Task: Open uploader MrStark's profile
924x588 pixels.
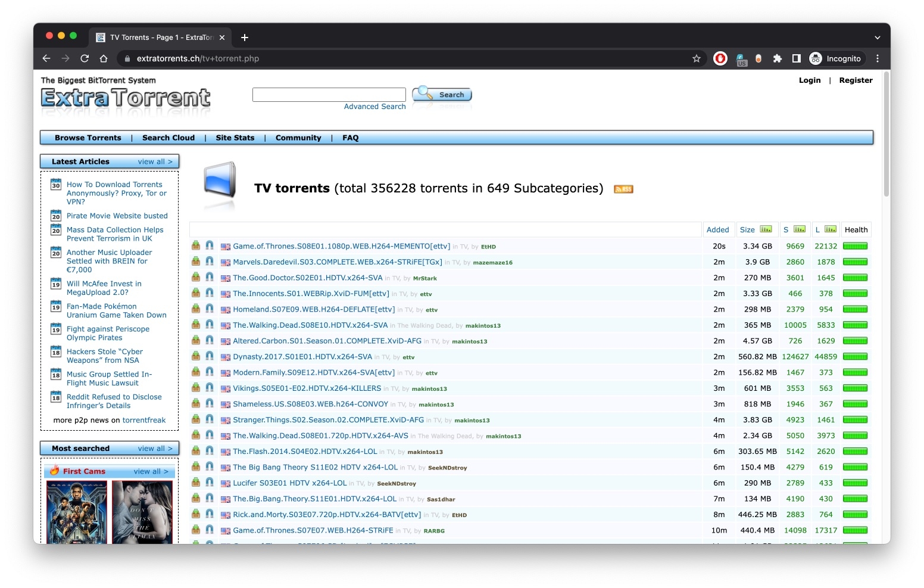Action: [425, 278]
